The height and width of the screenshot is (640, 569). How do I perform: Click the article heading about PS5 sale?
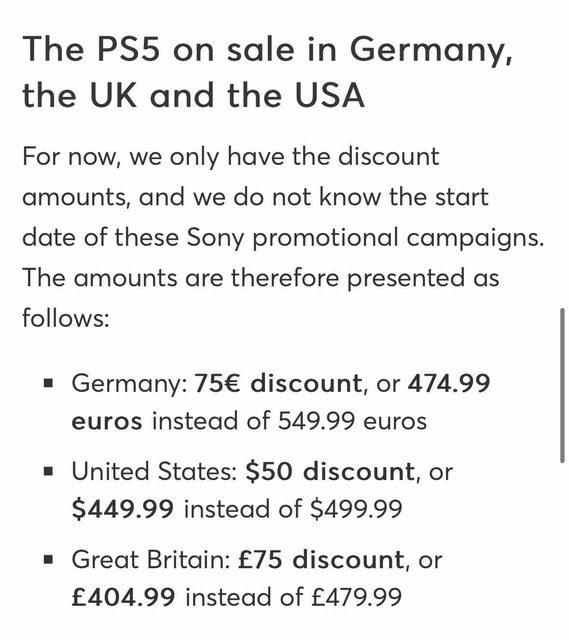[267, 72]
